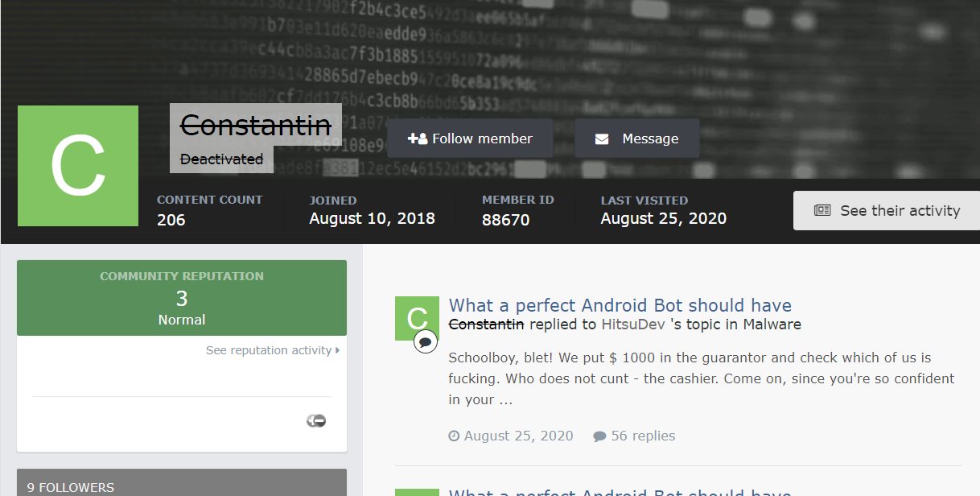Expand See reputation activity arrow
Screen dimensions: 980x496
click(337, 350)
